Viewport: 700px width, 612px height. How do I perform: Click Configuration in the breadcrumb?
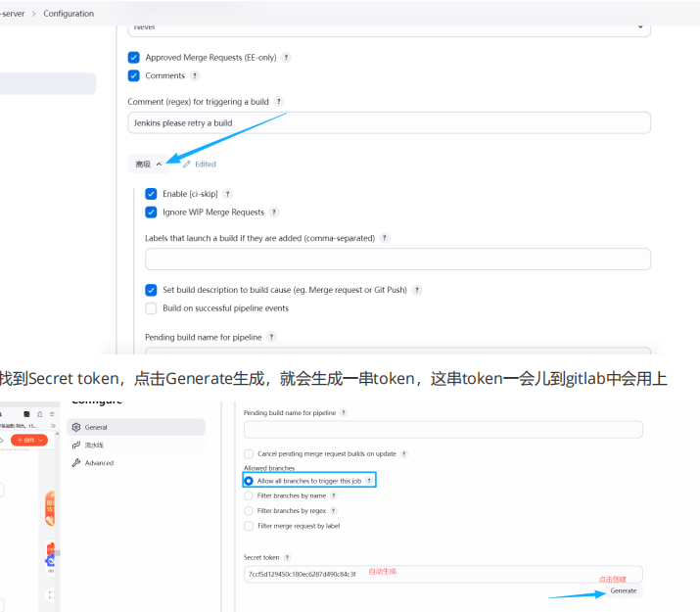tap(69, 14)
